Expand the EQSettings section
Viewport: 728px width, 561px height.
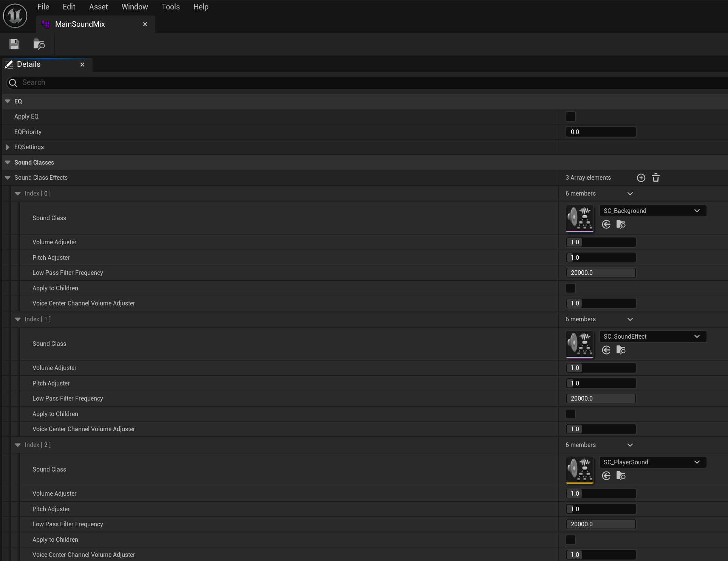tap(8, 147)
